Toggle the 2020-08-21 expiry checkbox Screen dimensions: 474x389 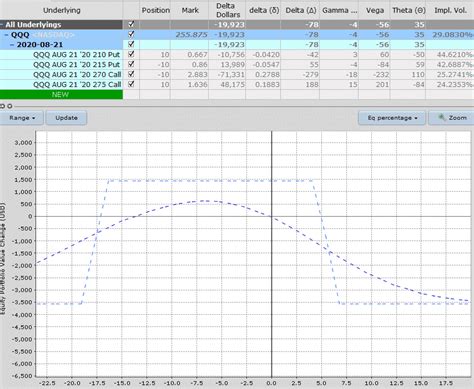tap(131, 44)
